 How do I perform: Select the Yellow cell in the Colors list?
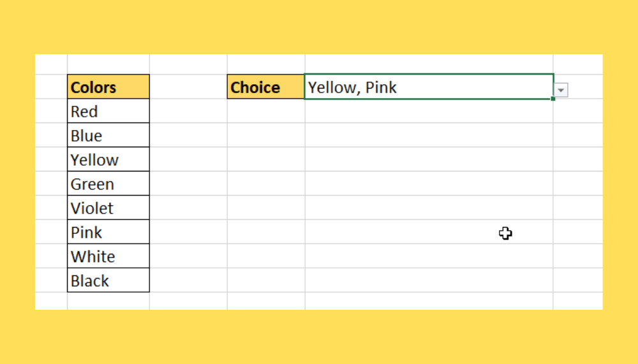[x=108, y=159]
